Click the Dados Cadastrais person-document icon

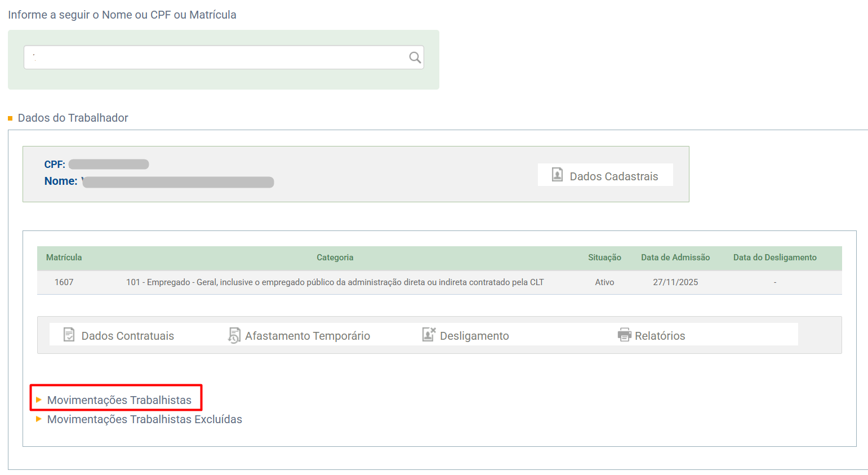point(557,175)
